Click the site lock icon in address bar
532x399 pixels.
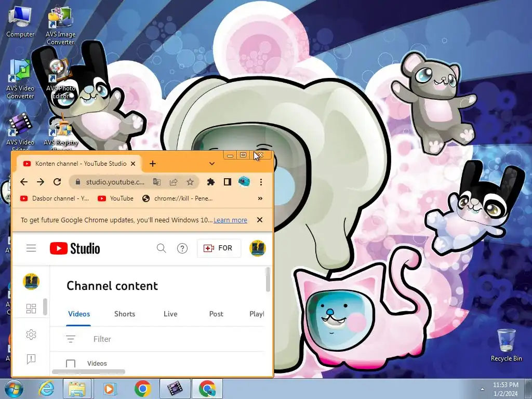point(78,182)
